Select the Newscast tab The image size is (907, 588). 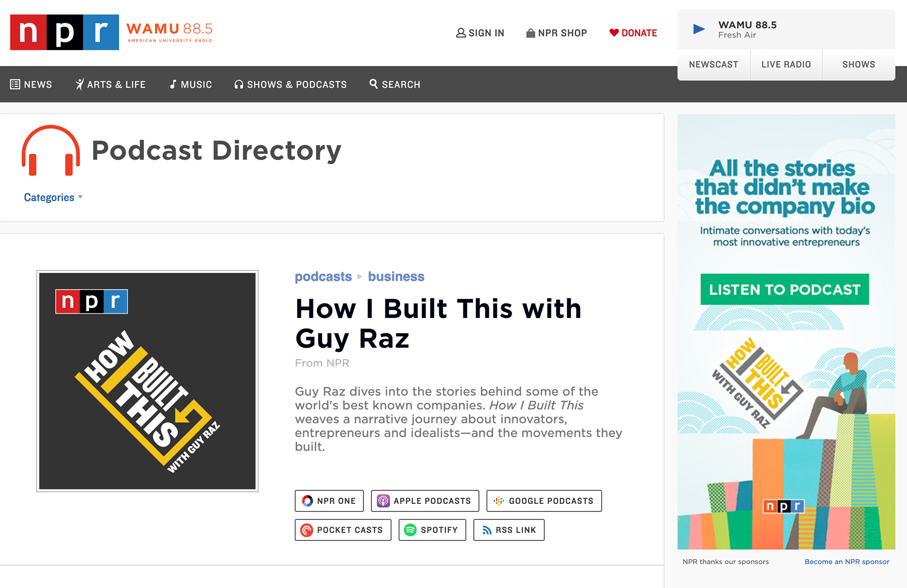[713, 65]
